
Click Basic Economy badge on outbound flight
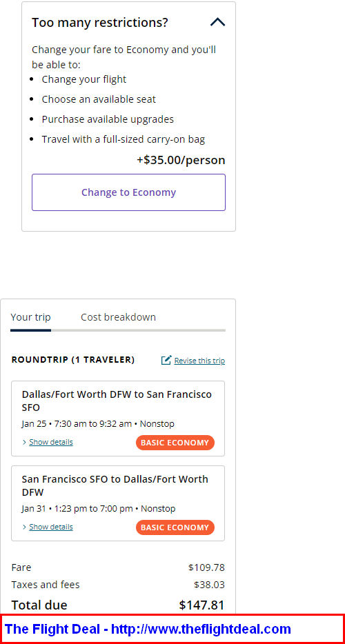pyautogui.click(x=175, y=443)
